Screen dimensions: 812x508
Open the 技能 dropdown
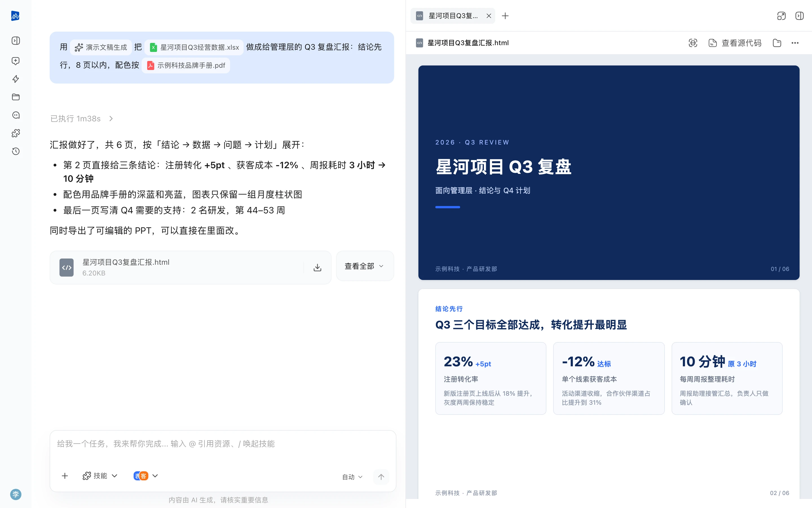click(100, 476)
